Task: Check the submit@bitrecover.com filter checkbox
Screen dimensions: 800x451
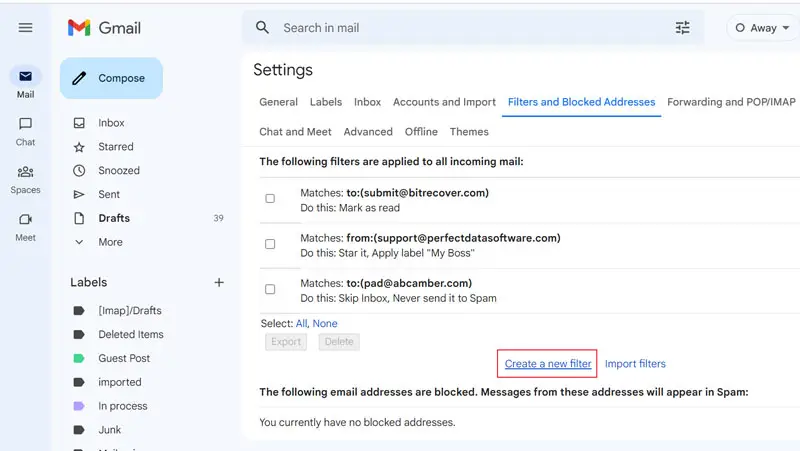Action: click(x=270, y=199)
